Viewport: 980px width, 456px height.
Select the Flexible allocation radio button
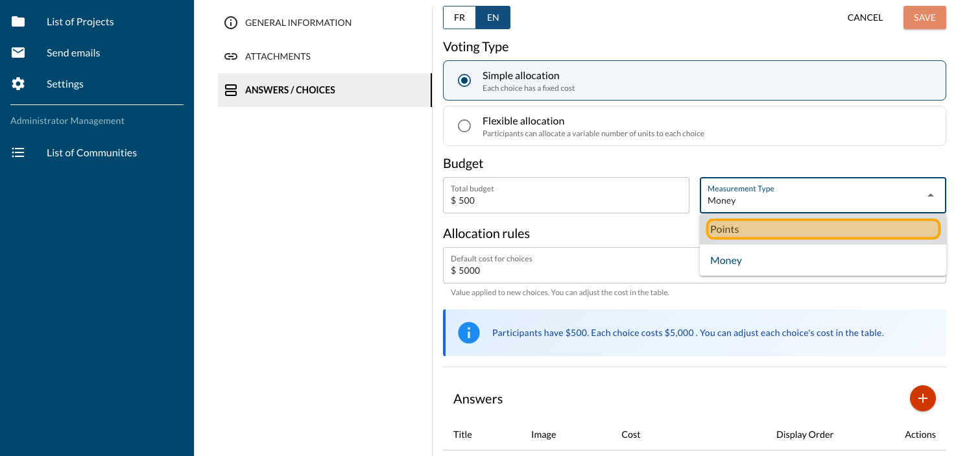point(464,126)
